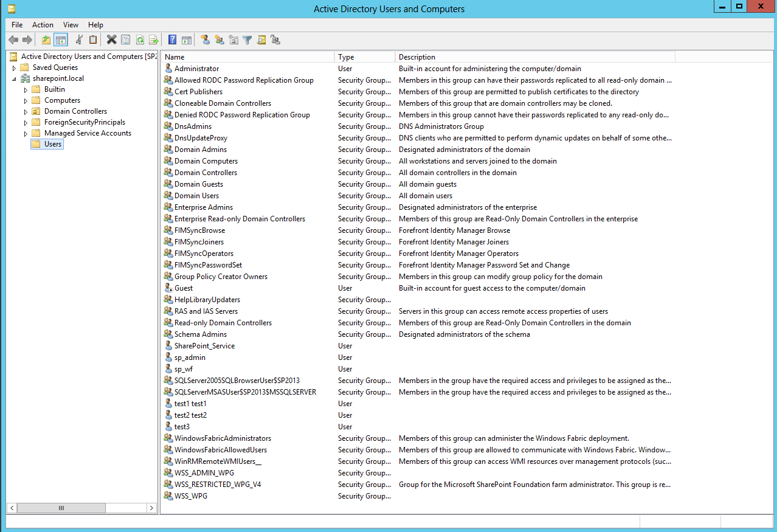
Task: Click the user icon beside Administrator
Action: click(169, 69)
